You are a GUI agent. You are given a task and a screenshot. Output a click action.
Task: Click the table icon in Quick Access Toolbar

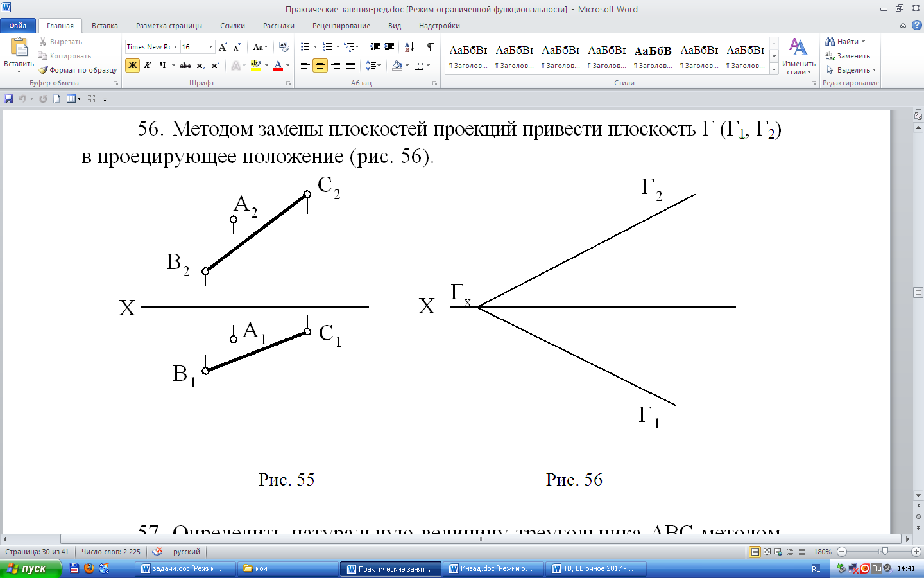pos(71,99)
